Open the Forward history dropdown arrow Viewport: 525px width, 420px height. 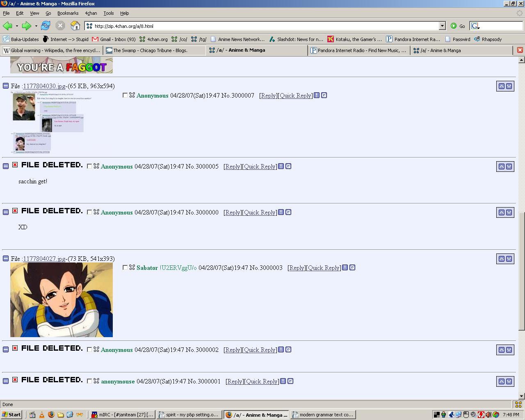[36, 26]
